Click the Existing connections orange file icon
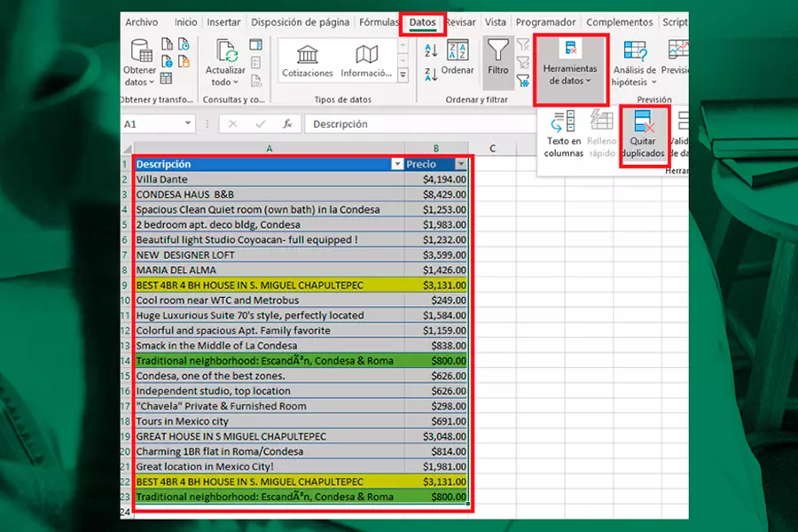 point(184,61)
